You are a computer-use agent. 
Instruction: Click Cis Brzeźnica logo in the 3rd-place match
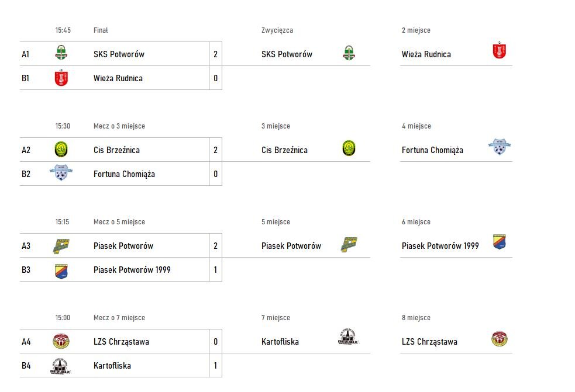[x=61, y=149]
